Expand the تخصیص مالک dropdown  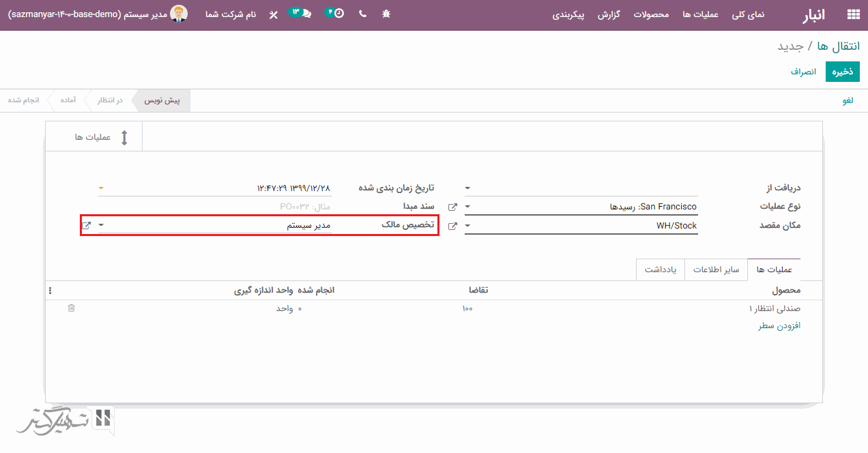(x=101, y=225)
